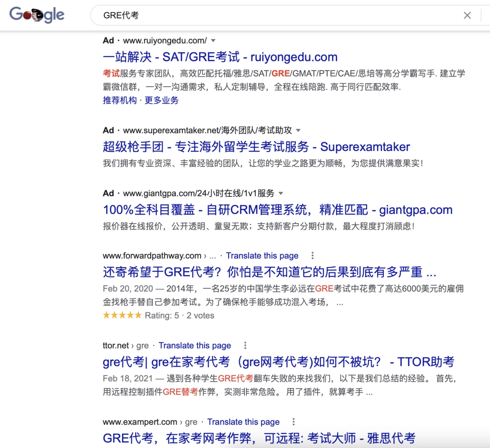Image resolution: width=490 pixels, height=448 pixels.
Task: Open the GRE代考 考试大师 result title
Action: click(259, 438)
